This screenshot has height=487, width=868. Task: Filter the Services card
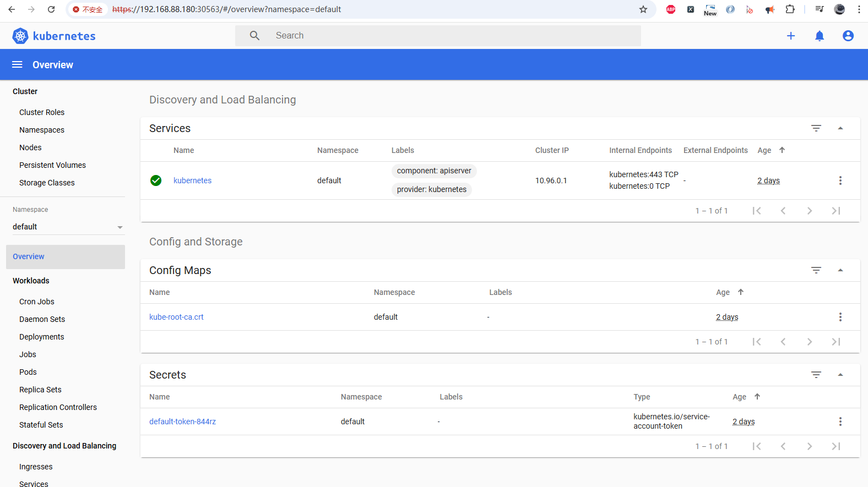pyautogui.click(x=816, y=128)
